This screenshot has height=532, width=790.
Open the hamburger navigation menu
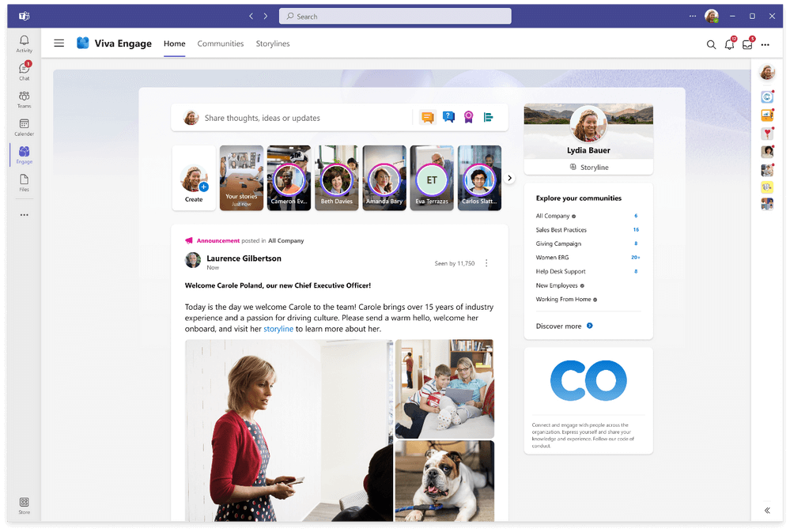click(x=59, y=43)
